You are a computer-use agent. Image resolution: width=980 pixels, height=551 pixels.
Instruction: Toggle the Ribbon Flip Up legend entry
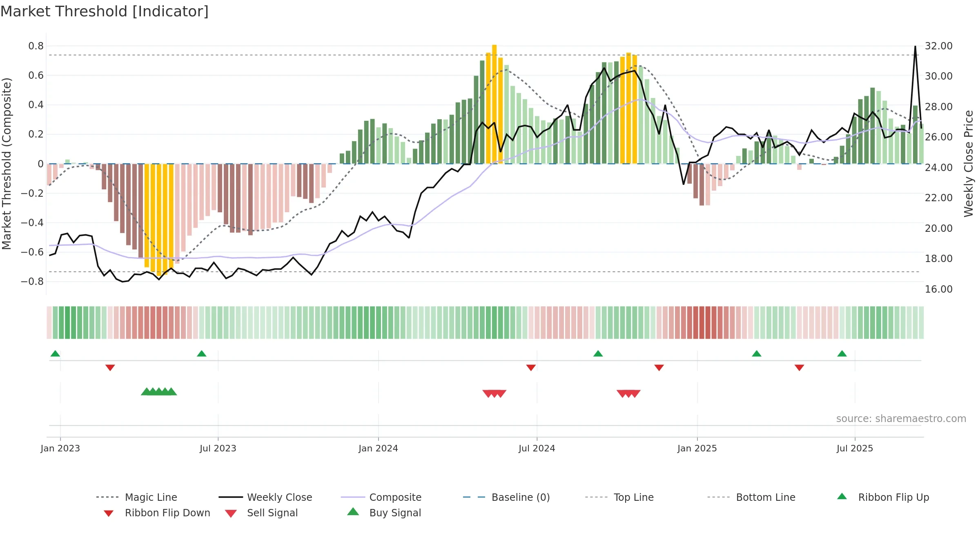click(883, 497)
